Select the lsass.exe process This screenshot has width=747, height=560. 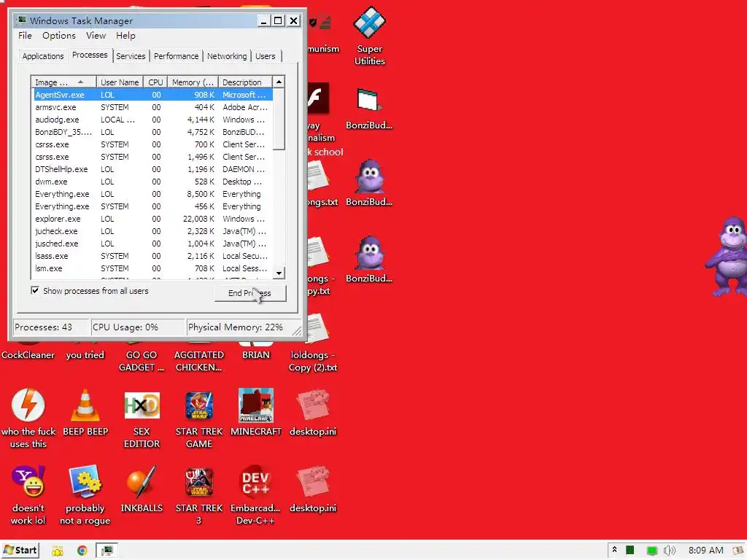point(152,256)
